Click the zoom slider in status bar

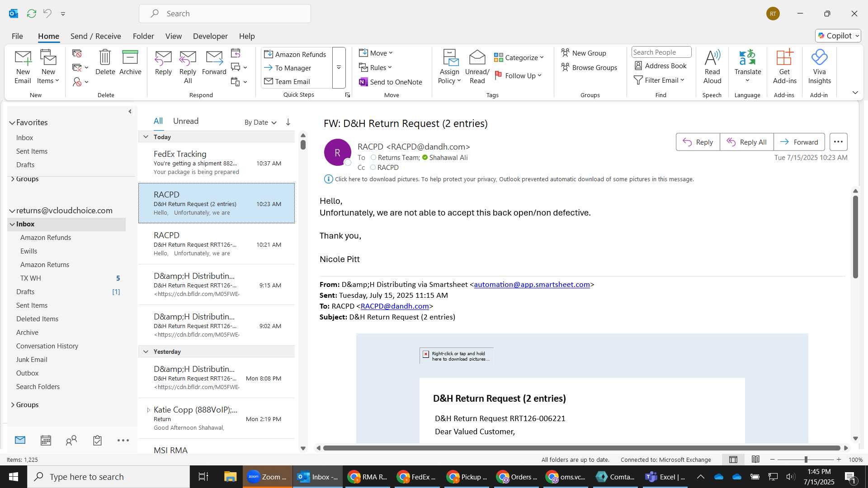pyautogui.click(x=806, y=460)
